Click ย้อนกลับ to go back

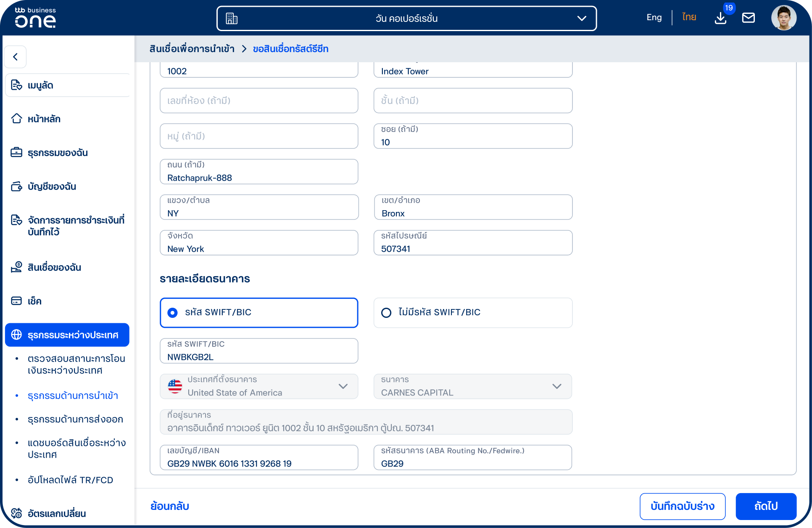coord(170,506)
